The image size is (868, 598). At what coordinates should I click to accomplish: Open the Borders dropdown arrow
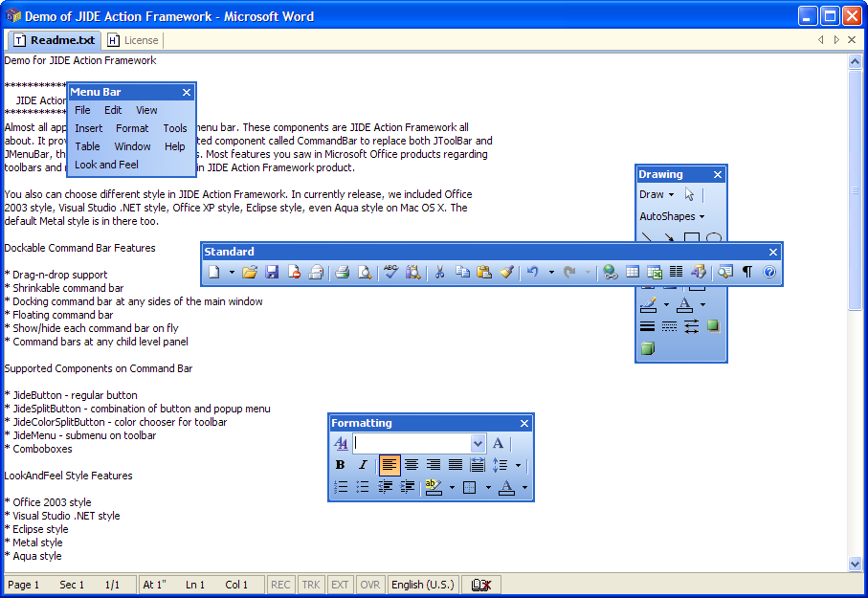click(x=488, y=487)
